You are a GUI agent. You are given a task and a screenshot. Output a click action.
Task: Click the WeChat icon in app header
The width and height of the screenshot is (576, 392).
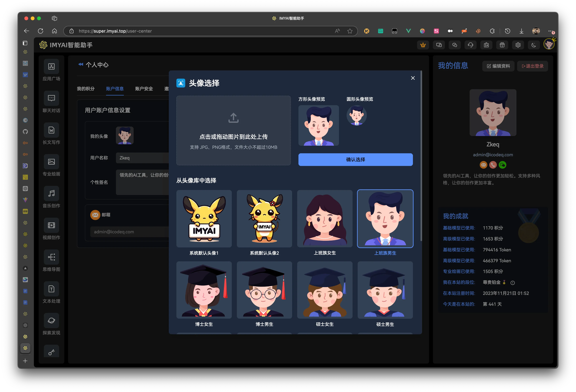tap(455, 45)
